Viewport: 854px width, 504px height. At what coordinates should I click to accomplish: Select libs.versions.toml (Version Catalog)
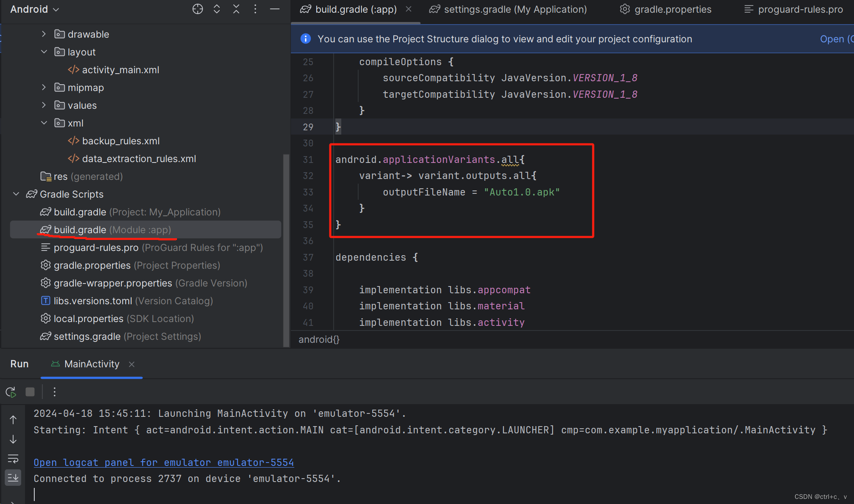pyautogui.click(x=127, y=301)
